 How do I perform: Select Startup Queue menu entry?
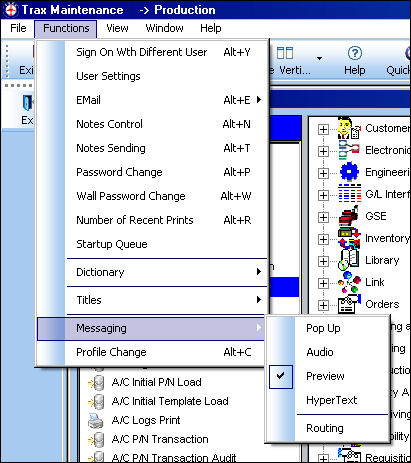tap(152, 244)
